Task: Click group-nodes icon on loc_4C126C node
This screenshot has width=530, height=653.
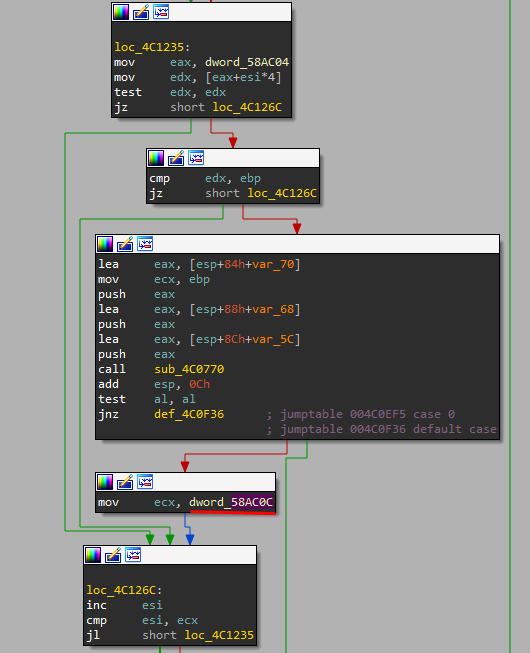Action: (x=133, y=556)
